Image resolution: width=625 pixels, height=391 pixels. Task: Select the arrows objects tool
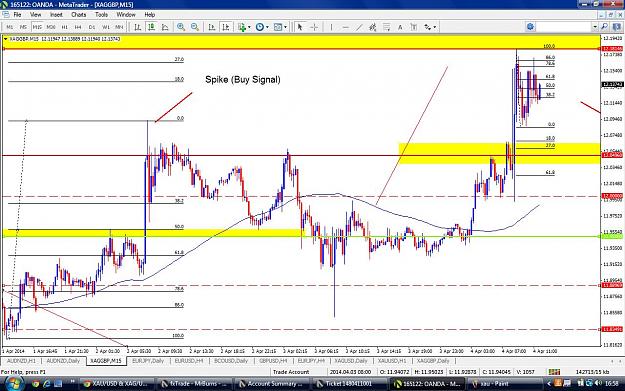[427, 27]
